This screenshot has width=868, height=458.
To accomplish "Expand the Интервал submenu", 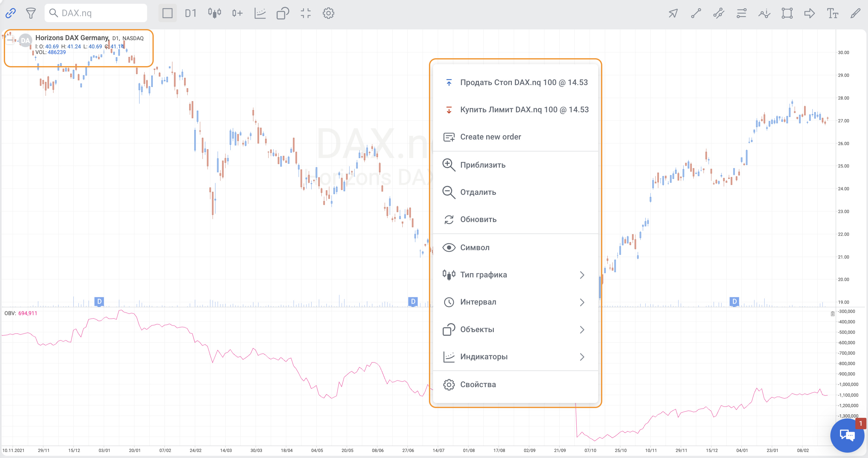I will tap(515, 302).
